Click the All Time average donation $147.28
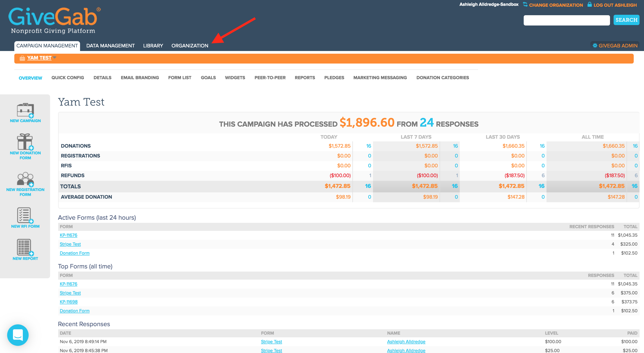Screen dimensions: 644x353 pos(616,197)
